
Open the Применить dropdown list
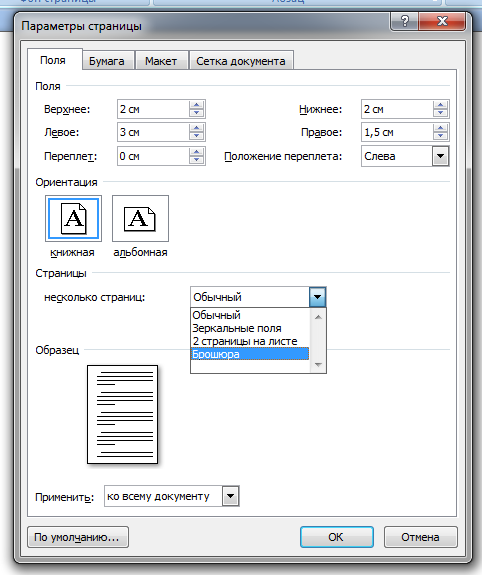pos(230,496)
